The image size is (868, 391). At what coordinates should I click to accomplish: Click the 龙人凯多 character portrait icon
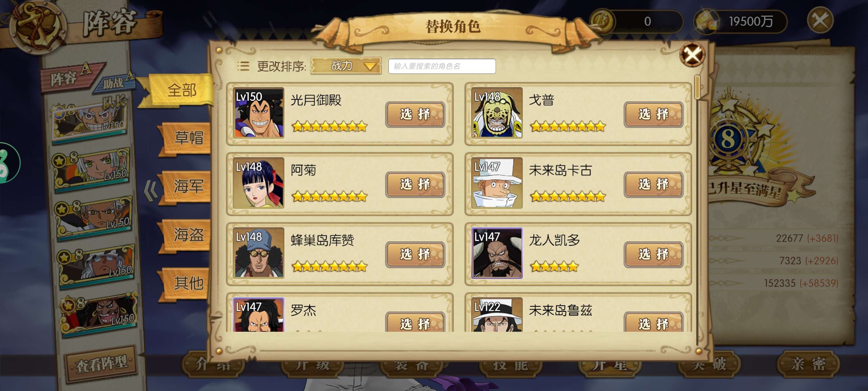497,253
